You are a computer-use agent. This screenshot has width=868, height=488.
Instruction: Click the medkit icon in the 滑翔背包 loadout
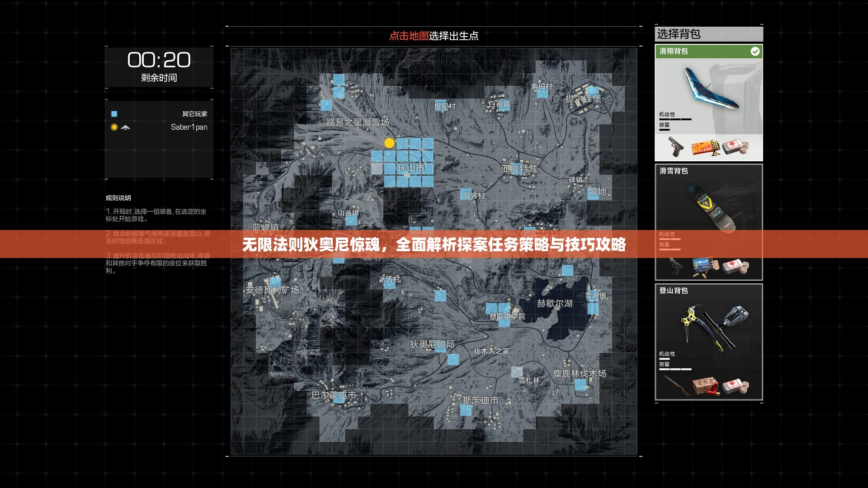tap(732, 146)
